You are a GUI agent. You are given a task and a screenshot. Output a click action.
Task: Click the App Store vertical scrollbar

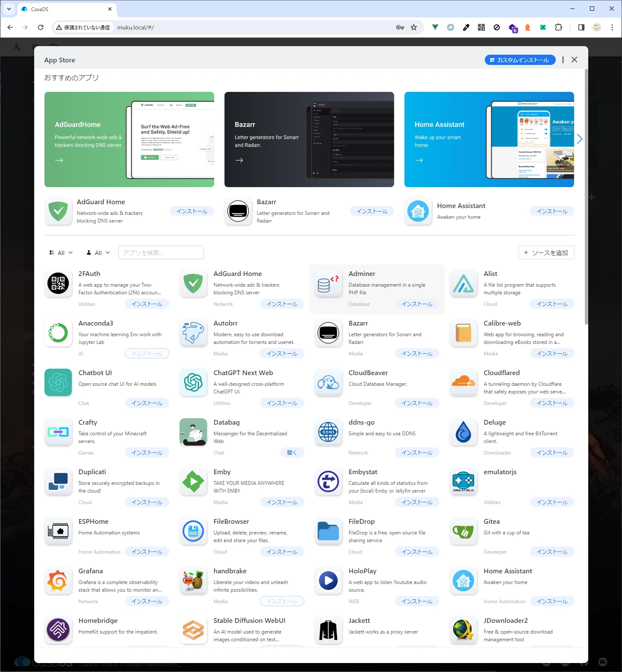pyautogui.click(x=586, y=197)
